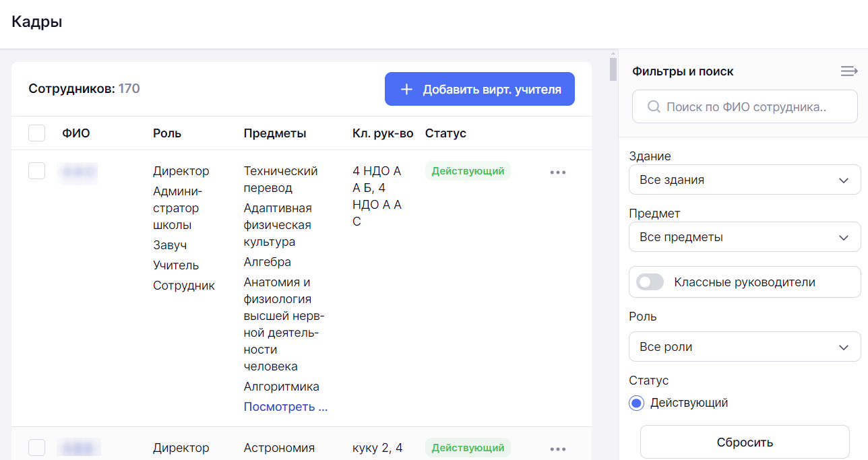Toggle the Классные руководители switch
This screenshot has width=868, height=460.
click(650, 282)
